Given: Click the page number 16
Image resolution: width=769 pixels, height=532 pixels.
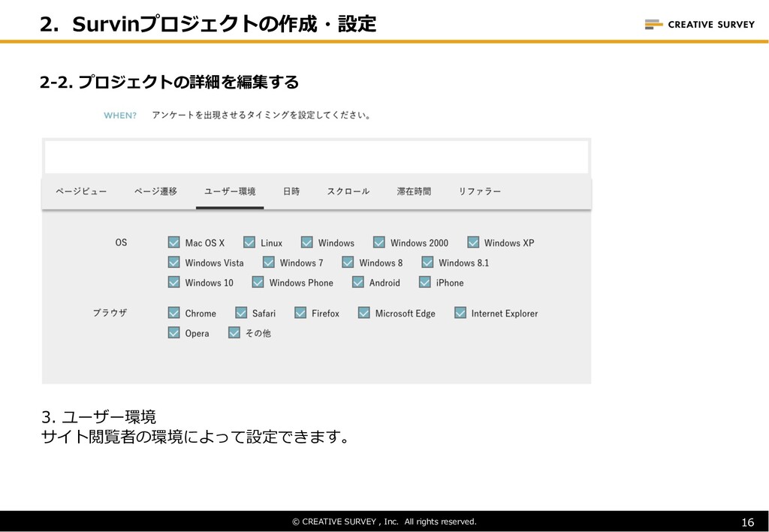Looking at the screenshot, I should [x=747, y=522].
